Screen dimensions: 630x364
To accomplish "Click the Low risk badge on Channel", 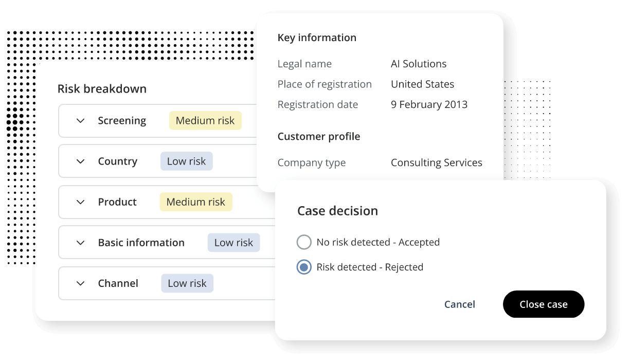I will [x=187, y=283].
